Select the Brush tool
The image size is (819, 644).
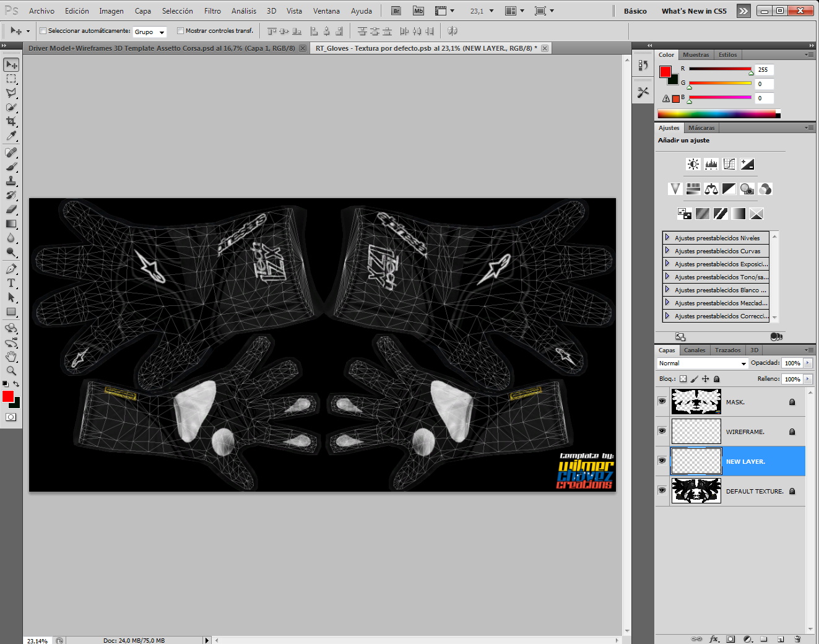coord(11,167)
